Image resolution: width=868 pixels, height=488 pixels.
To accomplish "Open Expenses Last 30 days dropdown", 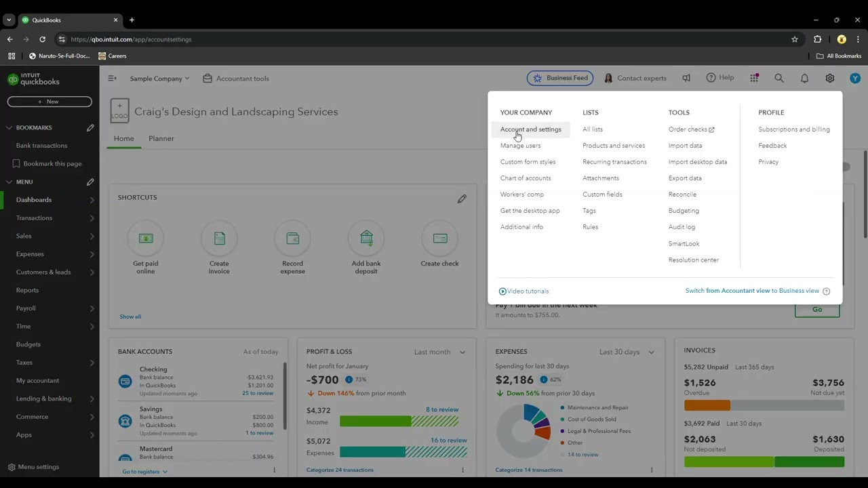I will pyautogui.click(x=627, y=352).
